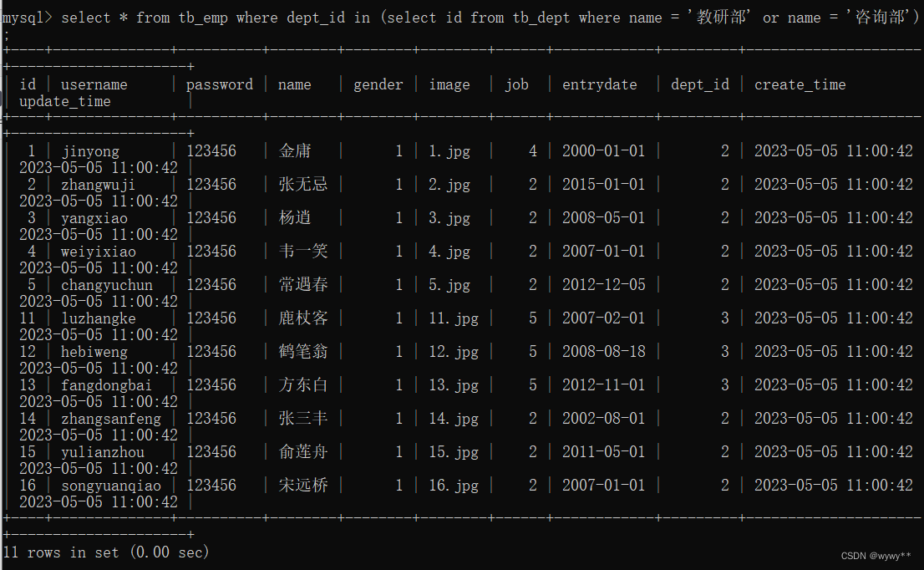The image size is (924, 570).
Task: Click the '教研部' string in the query
Action: tap(720, 18)
